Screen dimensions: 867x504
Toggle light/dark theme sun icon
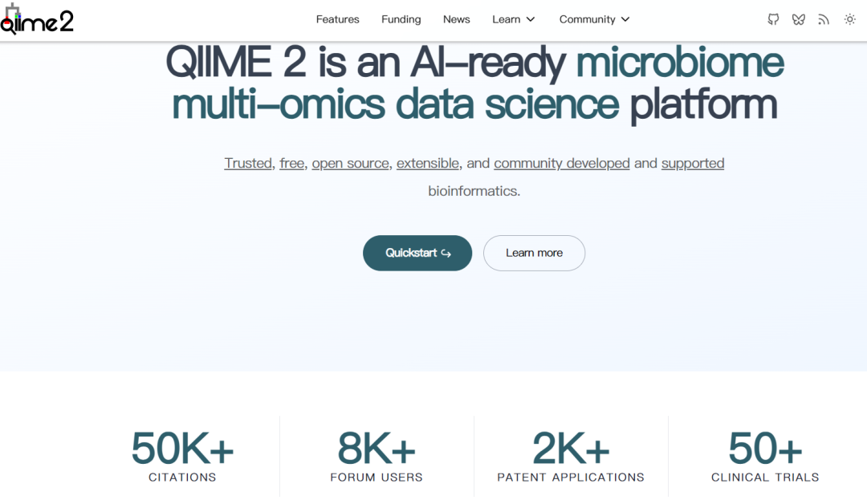(x=850, y=19)
